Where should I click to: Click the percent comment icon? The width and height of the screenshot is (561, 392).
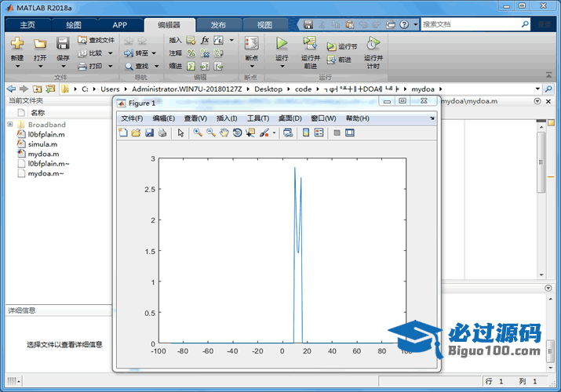[x=191, y=53]
